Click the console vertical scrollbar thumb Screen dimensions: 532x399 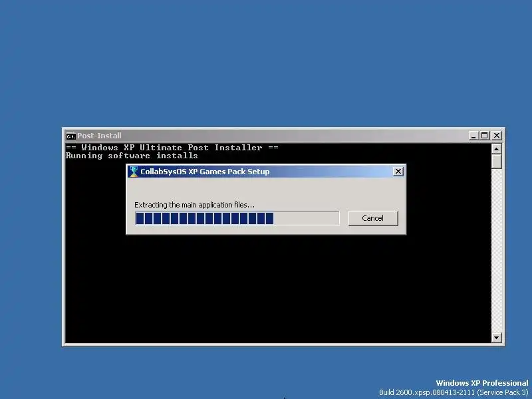point(496,161)
